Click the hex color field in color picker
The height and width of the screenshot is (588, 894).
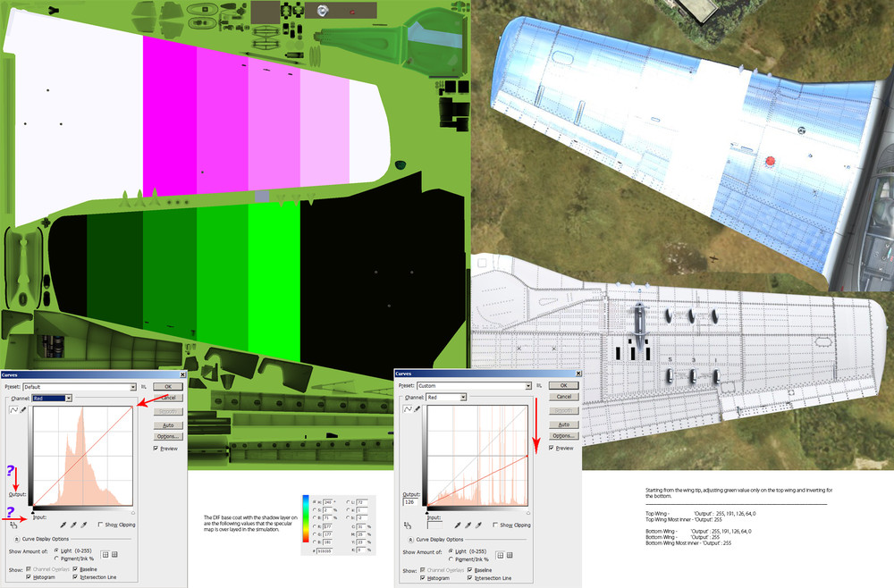325,551
